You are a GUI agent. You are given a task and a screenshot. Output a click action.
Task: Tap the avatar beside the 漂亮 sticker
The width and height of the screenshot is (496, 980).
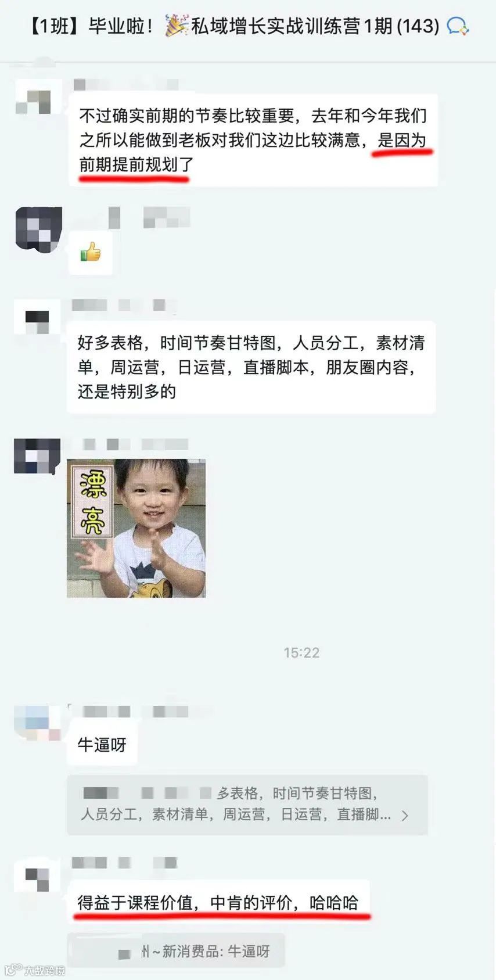[x=37, y=456]
